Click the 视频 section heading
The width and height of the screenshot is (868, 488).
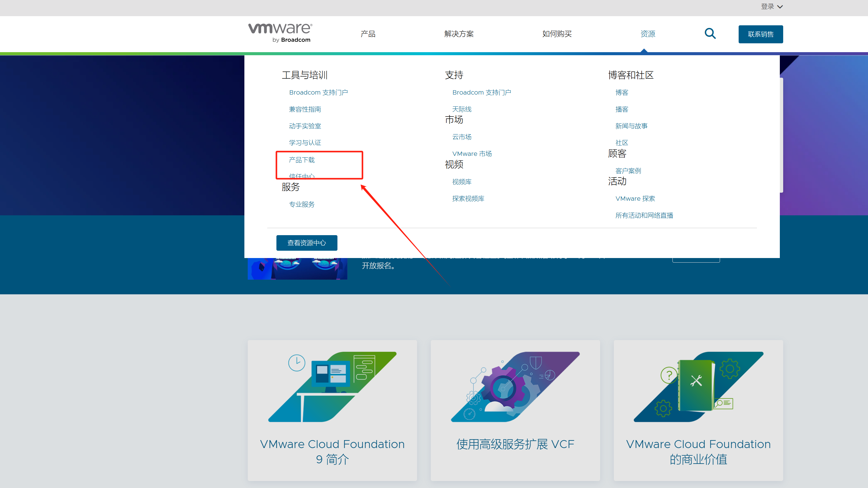454,164
